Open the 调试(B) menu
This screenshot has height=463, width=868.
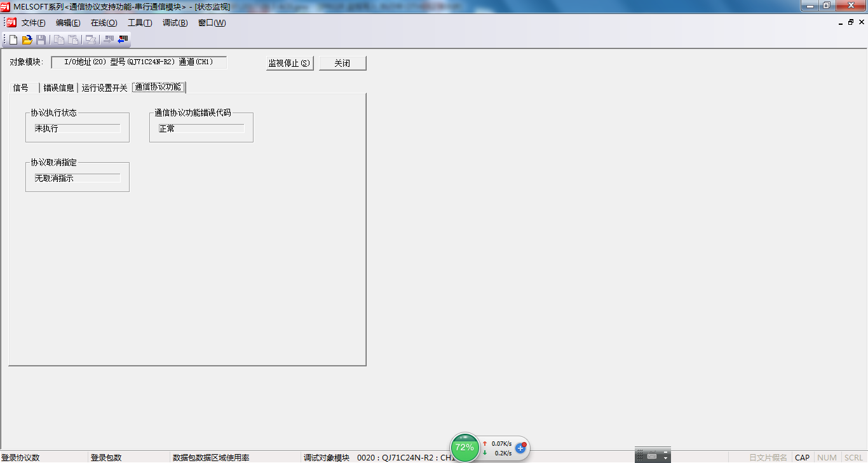(175, 23)
